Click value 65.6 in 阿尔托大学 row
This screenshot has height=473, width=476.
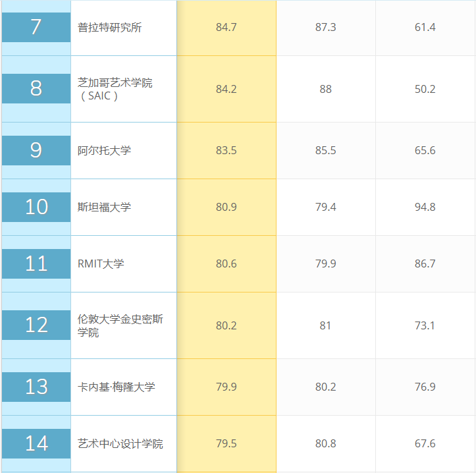tap(425, 150)
